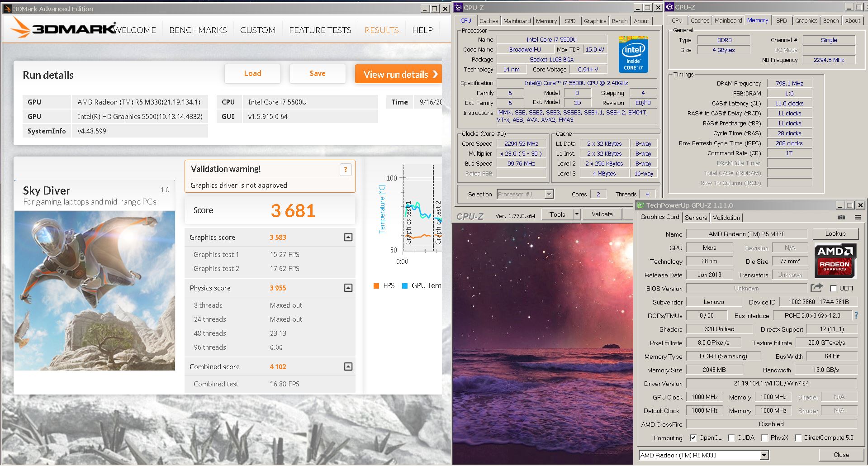Toggle the OpenCL checkbox
The width and height of the screenshot is (868, 466).
(x=693, y=437)
